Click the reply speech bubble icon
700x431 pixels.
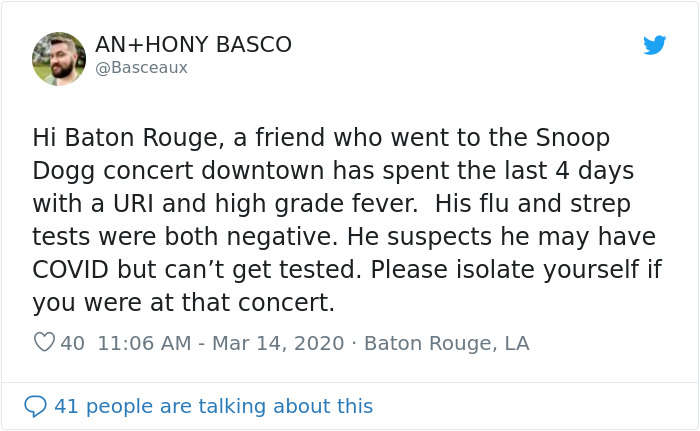(35, 406)
